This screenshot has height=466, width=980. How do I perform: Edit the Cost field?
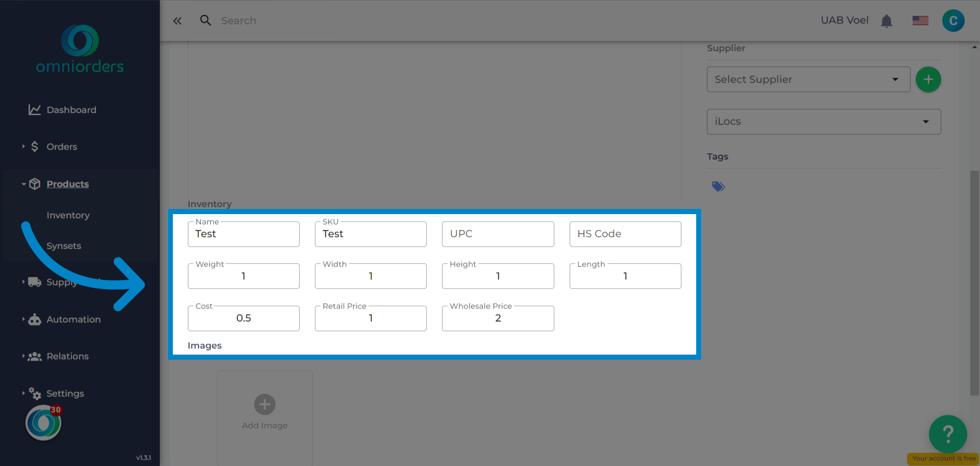coord(243,318)
